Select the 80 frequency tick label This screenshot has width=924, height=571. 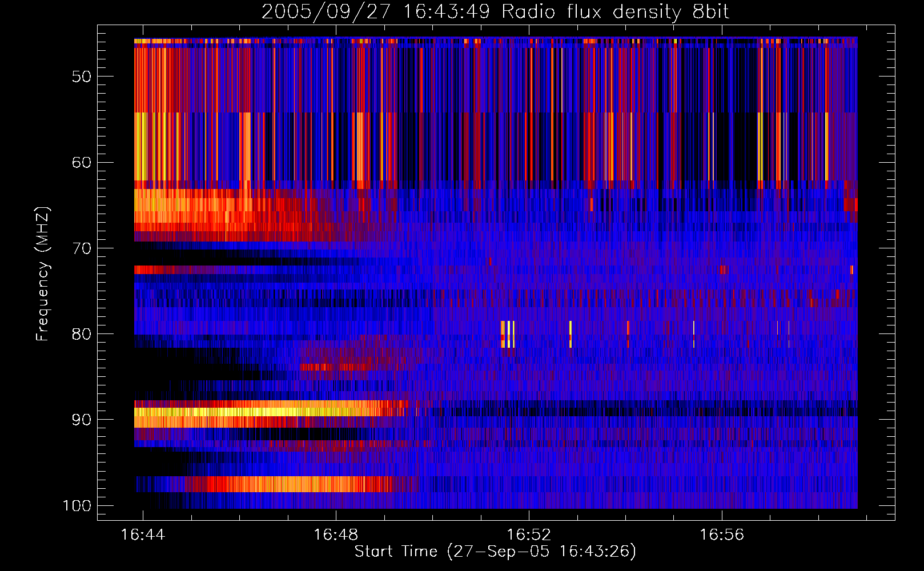[x=82, y=334]
